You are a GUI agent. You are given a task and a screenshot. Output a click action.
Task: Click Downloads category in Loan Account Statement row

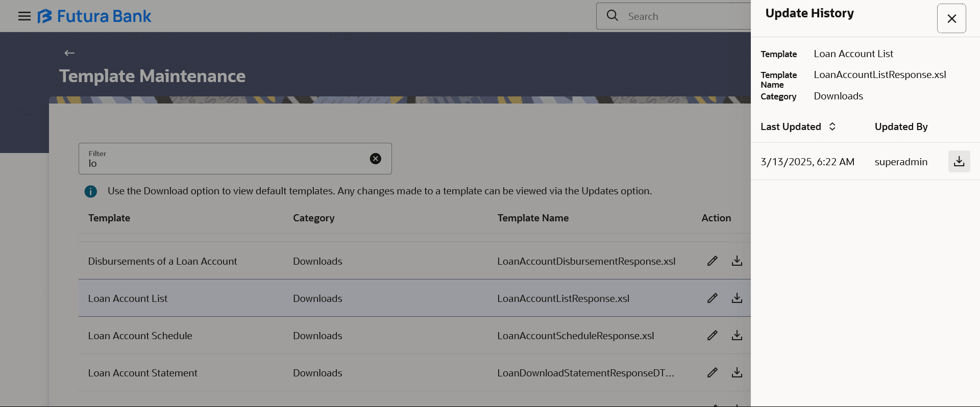pos(317,373)
